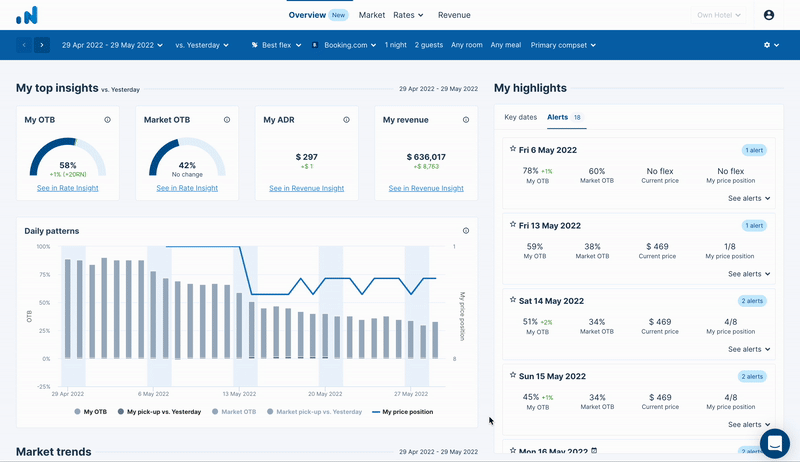Toggle My price position legend line
The width and height of the screenshot is (800, 462).
[x=403, y=412]
